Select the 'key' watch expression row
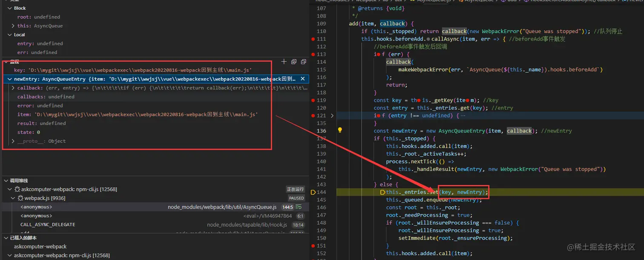The image size is (644, 260). [155, 70]
